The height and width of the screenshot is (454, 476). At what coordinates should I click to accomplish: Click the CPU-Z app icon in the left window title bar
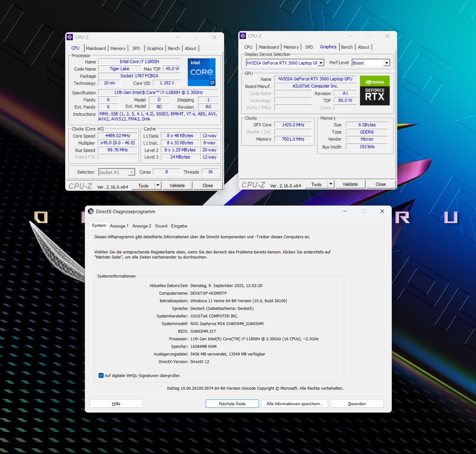tap(70, 37)
